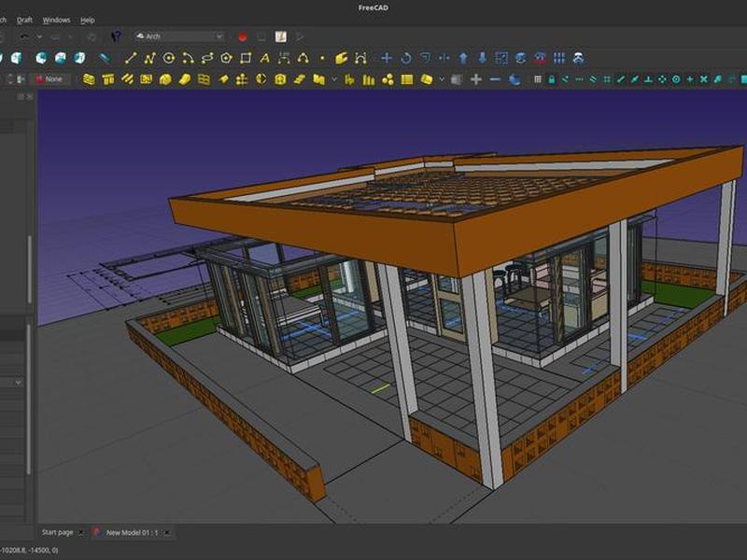
Task: Select the Draft Move tool
Action: [387, 58]
